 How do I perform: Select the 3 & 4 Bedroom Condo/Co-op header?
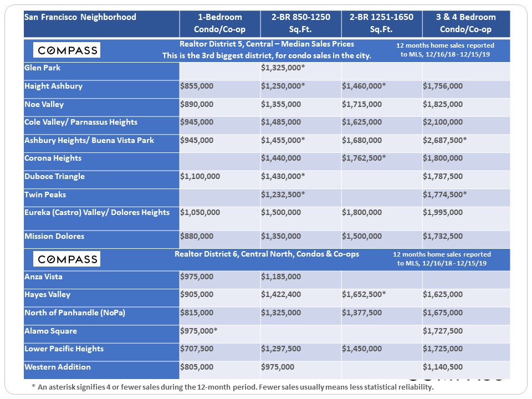point(466,23)
